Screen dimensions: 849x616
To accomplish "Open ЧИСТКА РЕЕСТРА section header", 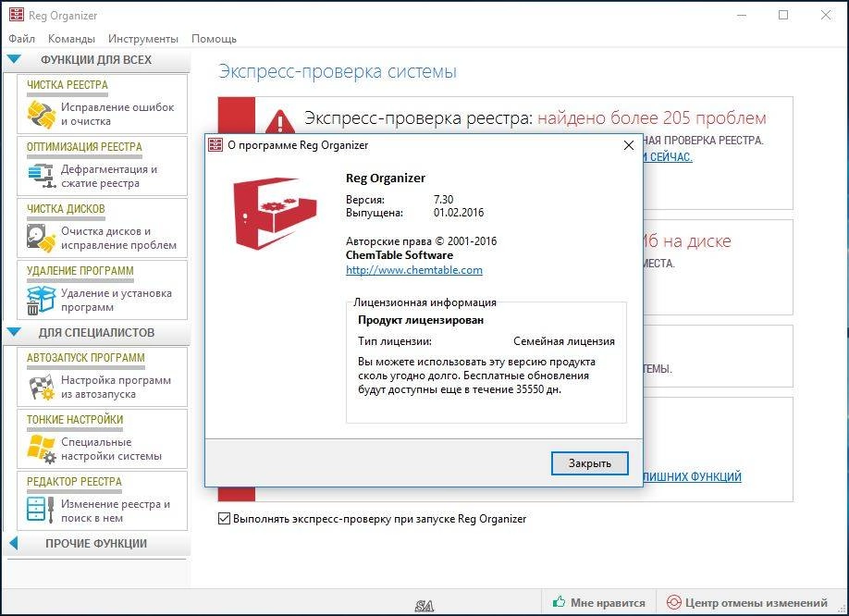I will pyautogui.click(x=68, y=85).
